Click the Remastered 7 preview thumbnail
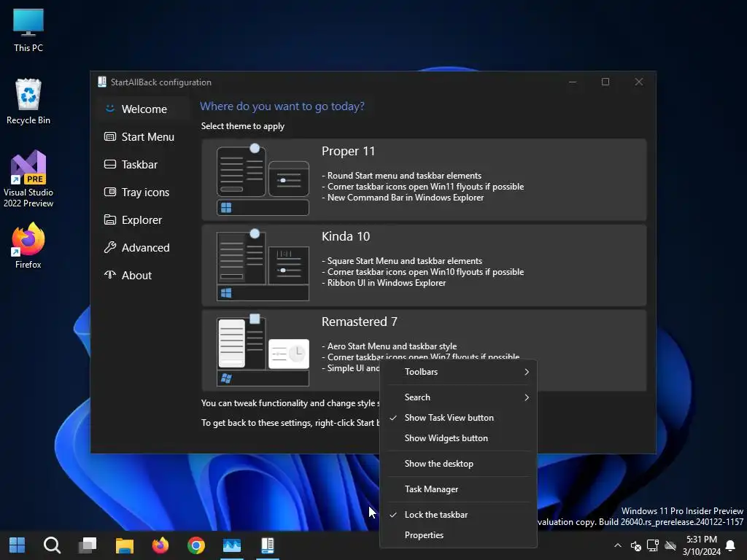 pyautogui.click(x=263, y=351)
